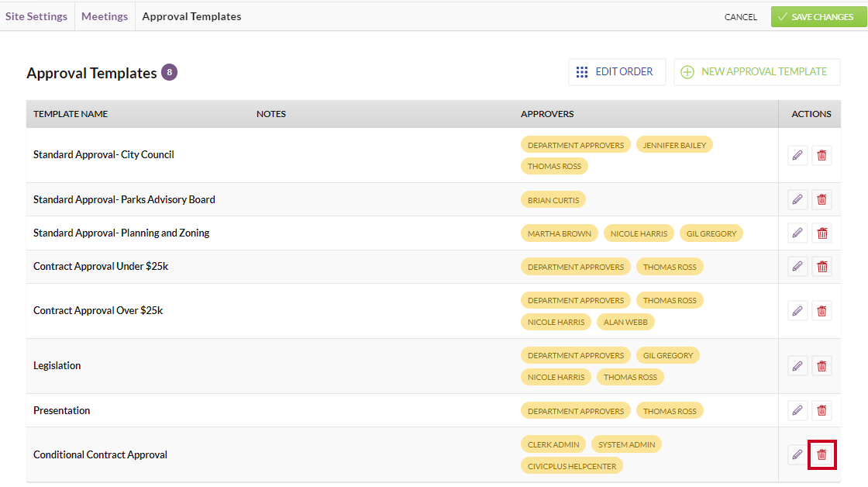The image size is (868, 487).
Task: Edit Contract Approval Over $25k template
Action: pyautogui.click(x=797, y=311)
